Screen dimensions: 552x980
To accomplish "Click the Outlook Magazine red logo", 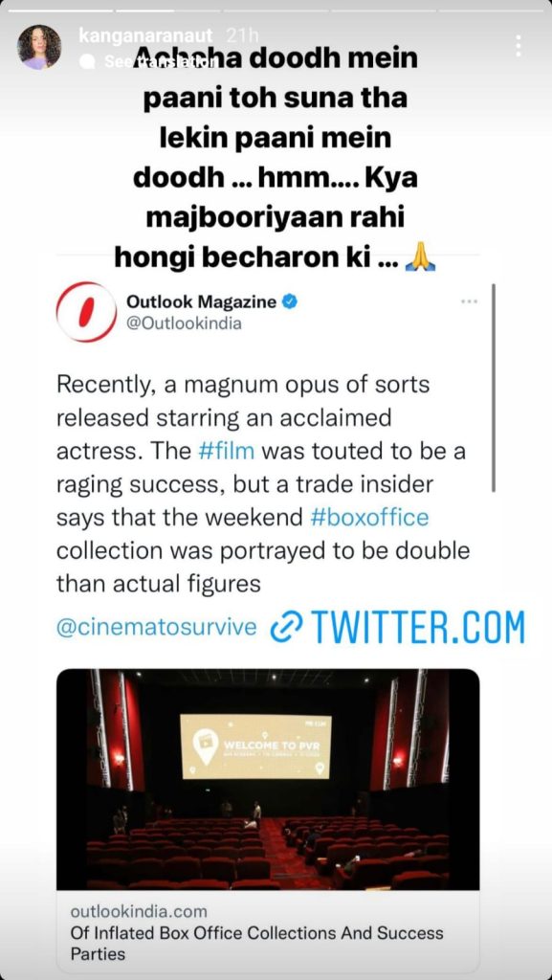I will (x=86, y=311).
